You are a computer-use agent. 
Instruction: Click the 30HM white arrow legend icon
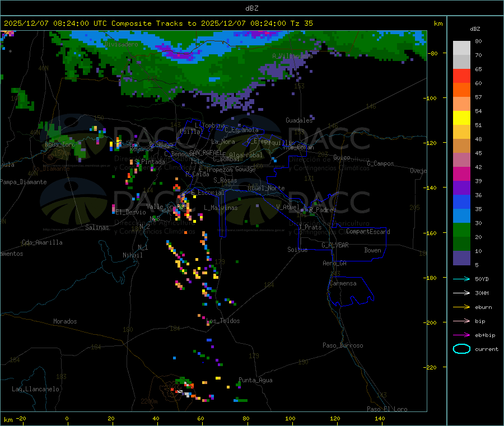(x=461, y=293)
